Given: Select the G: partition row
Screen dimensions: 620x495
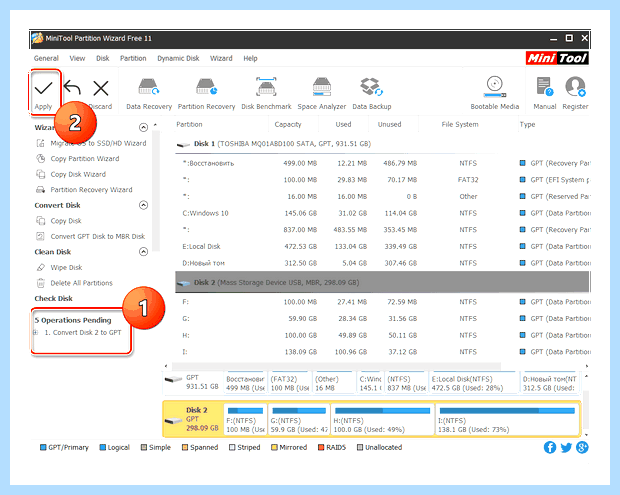Looking at the screenshot, I should click(x=383, y=319).
